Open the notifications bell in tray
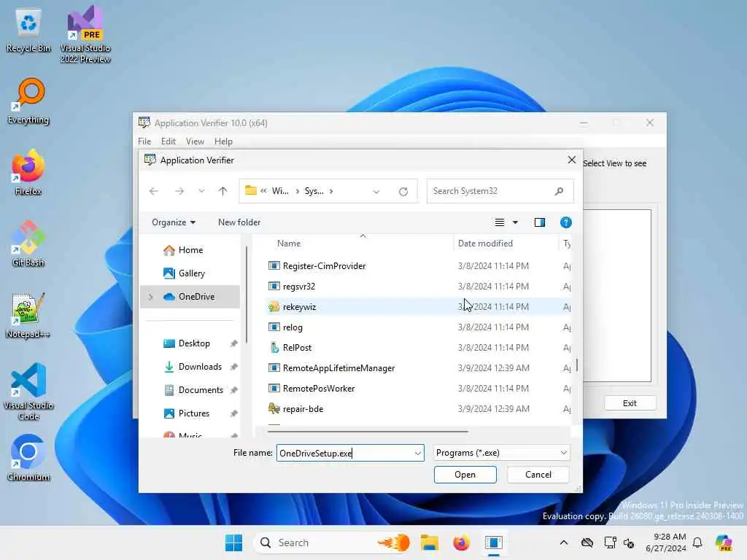 point(697,542)
